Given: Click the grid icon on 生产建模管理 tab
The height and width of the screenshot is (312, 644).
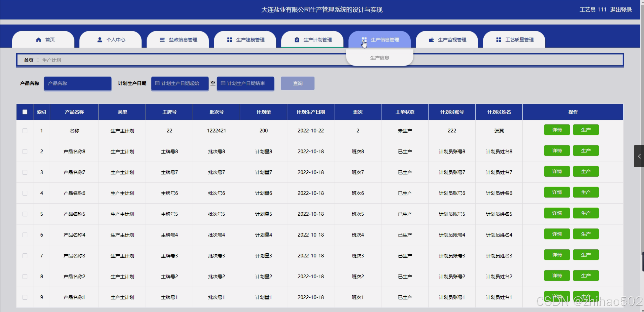Looking at the screenshot, I should click(x=229, y=40).
